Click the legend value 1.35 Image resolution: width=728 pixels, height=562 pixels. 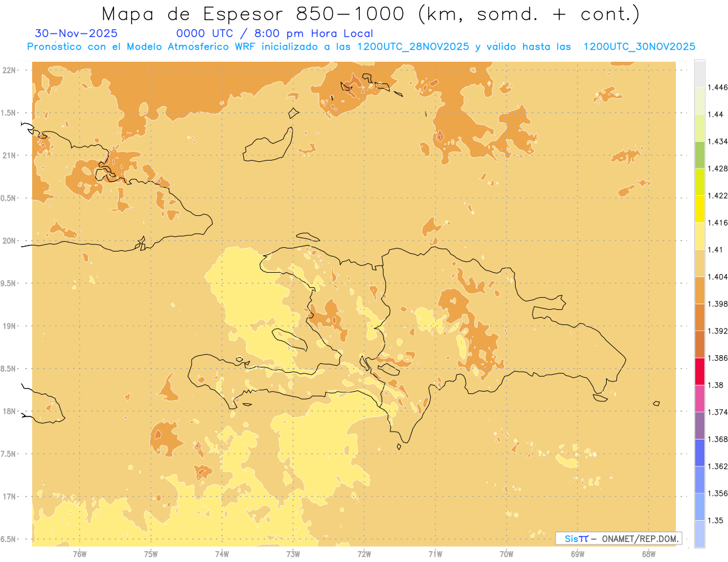tap(716, 520)
